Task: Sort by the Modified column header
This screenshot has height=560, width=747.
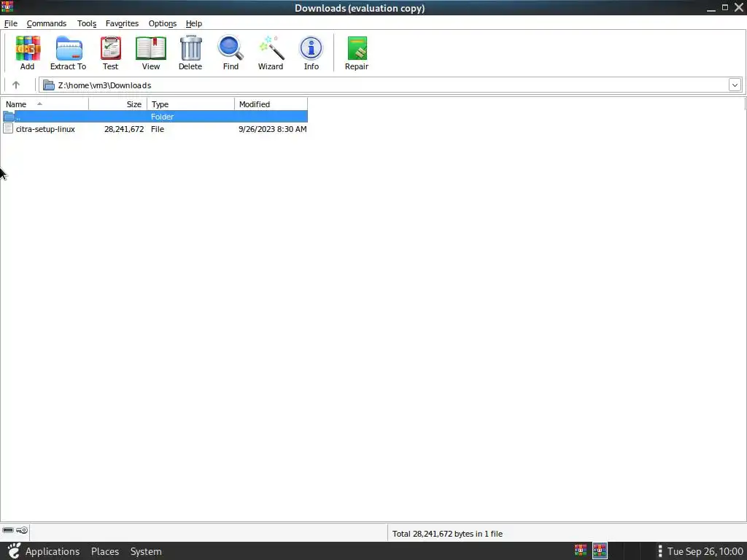Action: [x=271, y=104]
